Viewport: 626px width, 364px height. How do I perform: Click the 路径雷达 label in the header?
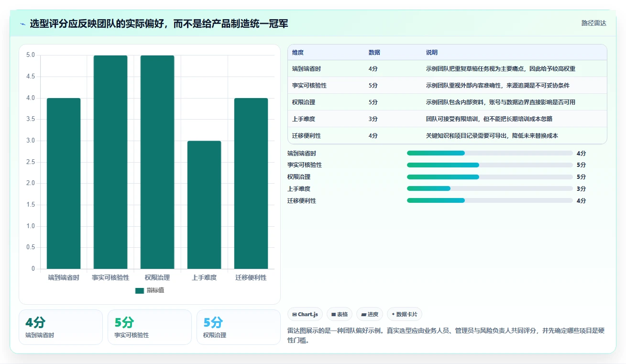[594, 23]
